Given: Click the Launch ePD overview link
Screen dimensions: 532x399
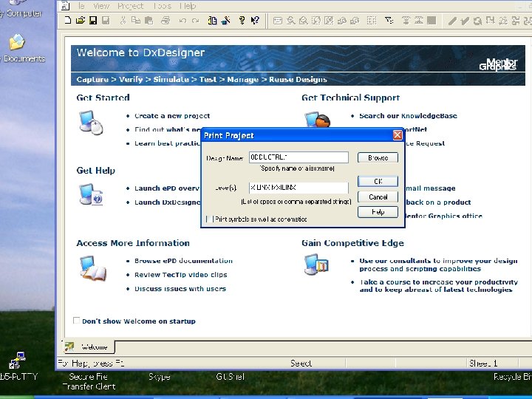Looking at the screenshot, I should pos(168,188).
